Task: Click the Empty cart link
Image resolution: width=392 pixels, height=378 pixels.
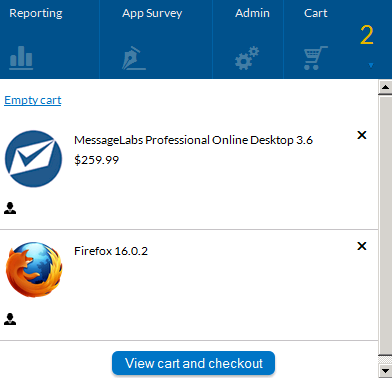Action: (33, 100)
